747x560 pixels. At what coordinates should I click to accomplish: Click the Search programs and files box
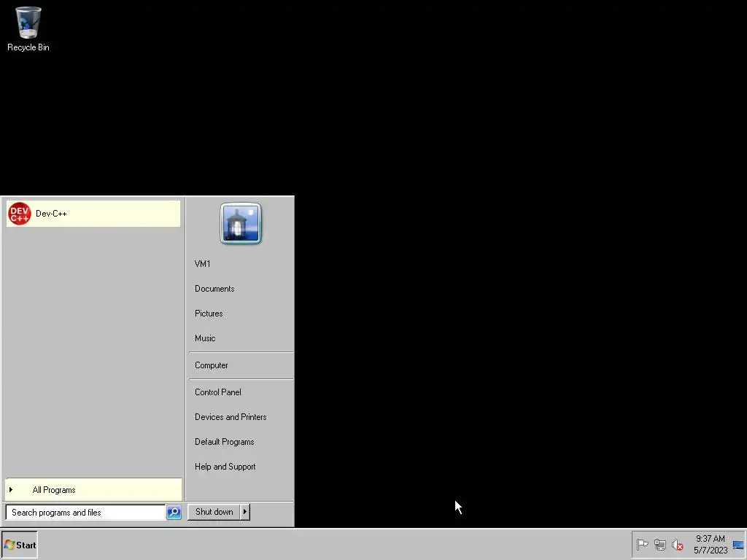pos(86,513)
